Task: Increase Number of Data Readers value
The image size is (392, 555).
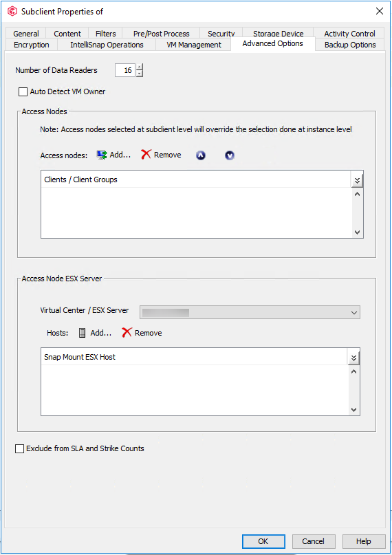Action: point(140,67)
